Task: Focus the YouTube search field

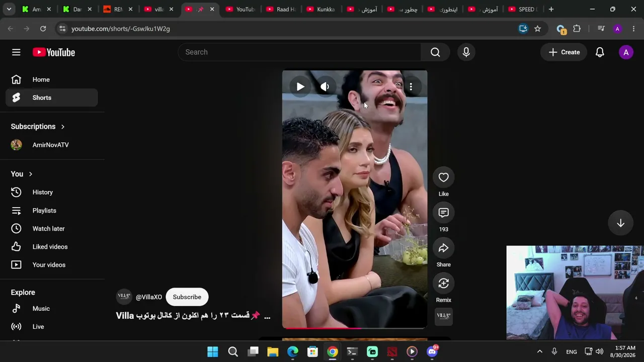Action: [299, 52]
